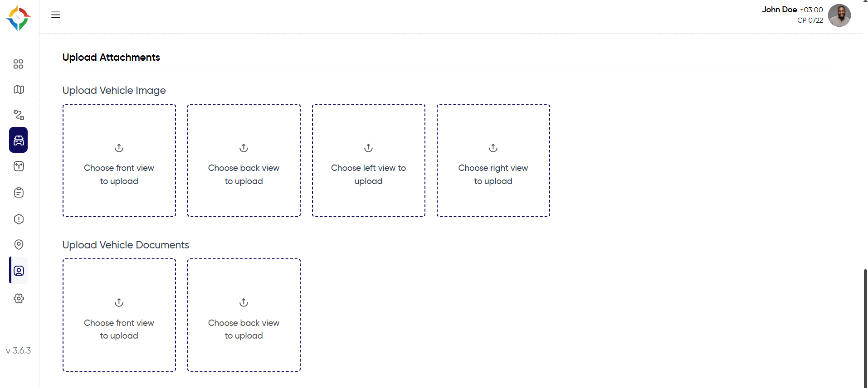Choose vehicle documents front view to upload
The width and height of the screenshot is (868, 388).
point(119,315)
